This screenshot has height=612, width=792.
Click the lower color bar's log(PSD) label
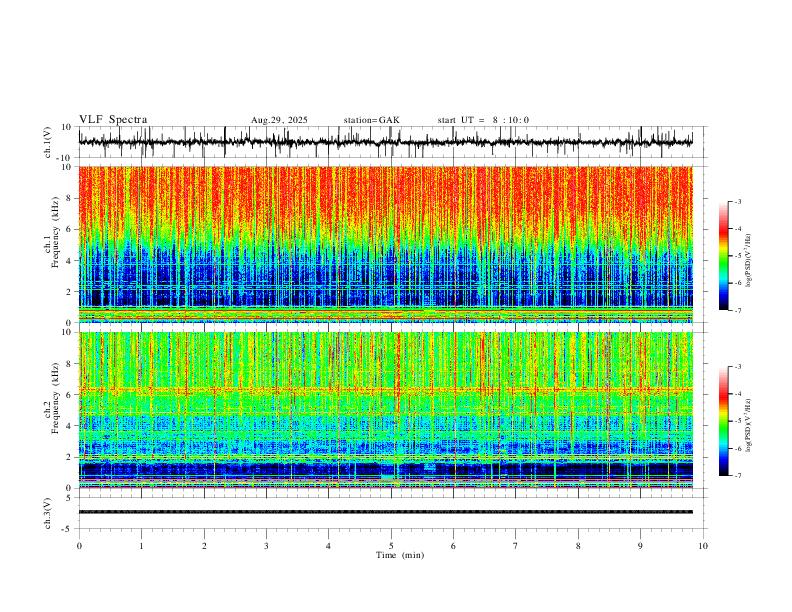[748, 425]
